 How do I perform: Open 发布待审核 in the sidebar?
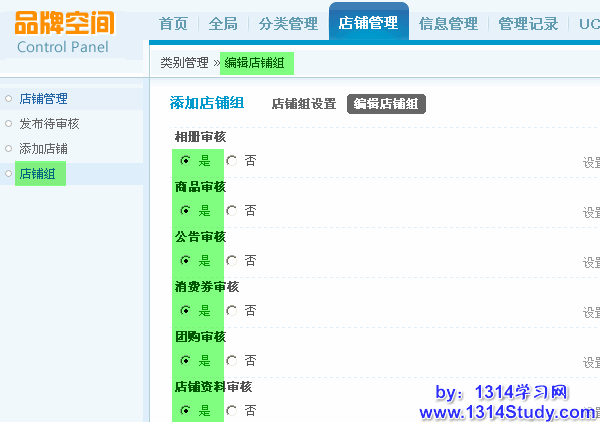(x=49, y=124)
